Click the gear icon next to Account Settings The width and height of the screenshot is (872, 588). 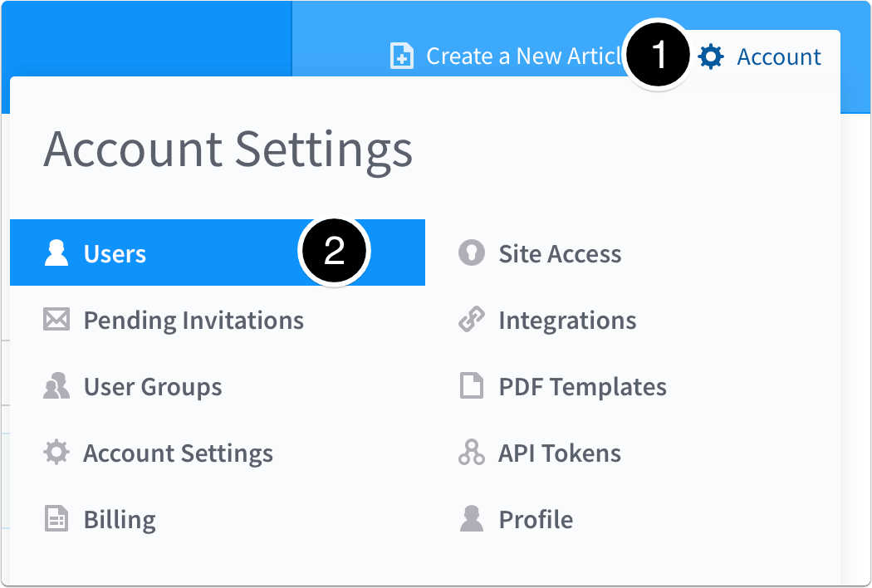(55, 453)
